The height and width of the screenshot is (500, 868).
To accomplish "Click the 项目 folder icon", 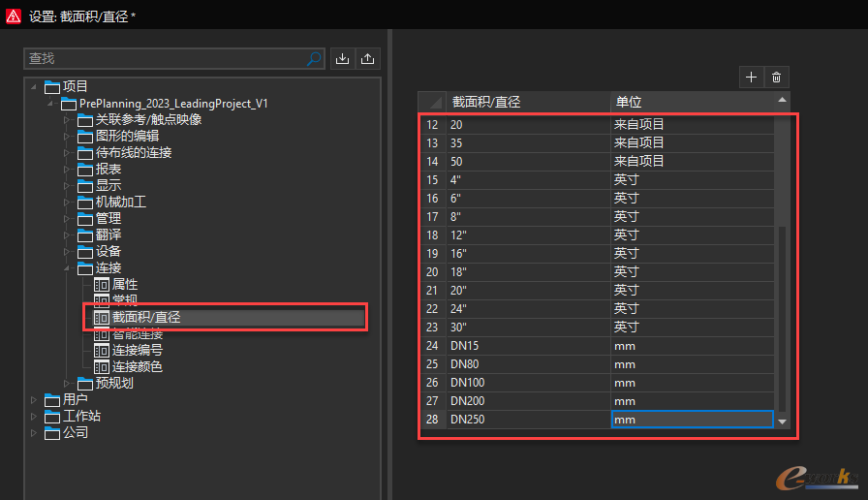I will point(52,87).
